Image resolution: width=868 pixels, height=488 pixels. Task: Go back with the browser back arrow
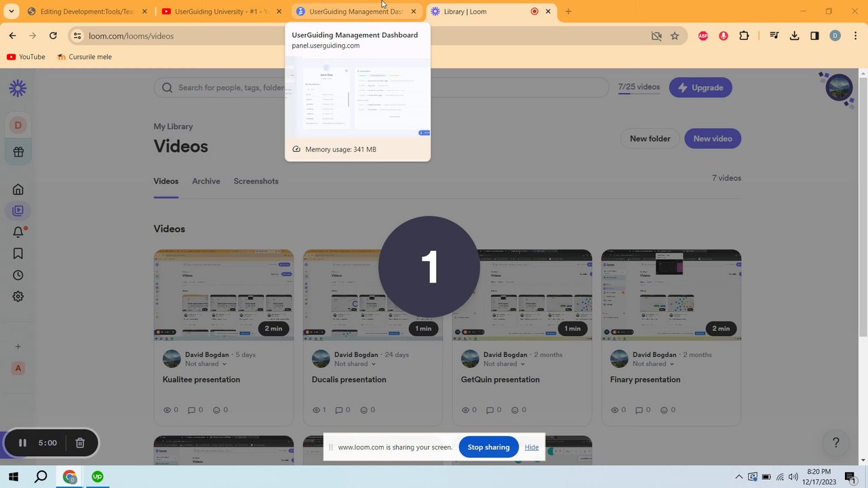[12, 36]
